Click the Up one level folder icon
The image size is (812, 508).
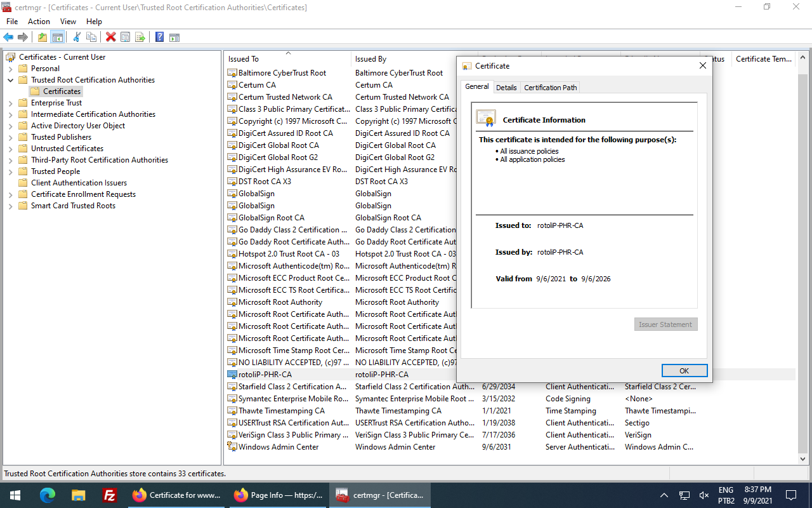[x=42, y=37]
